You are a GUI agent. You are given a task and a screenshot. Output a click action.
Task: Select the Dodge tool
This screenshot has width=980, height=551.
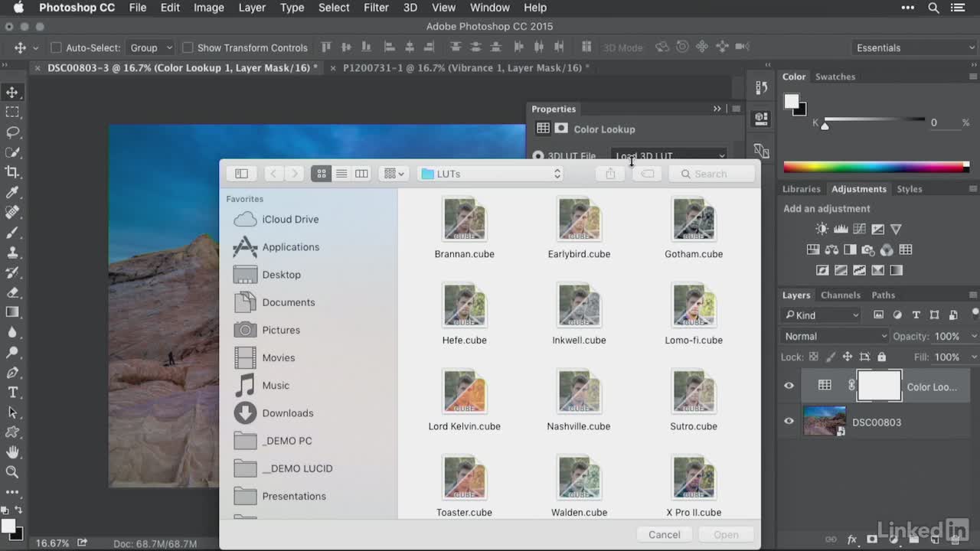(12, 353)
